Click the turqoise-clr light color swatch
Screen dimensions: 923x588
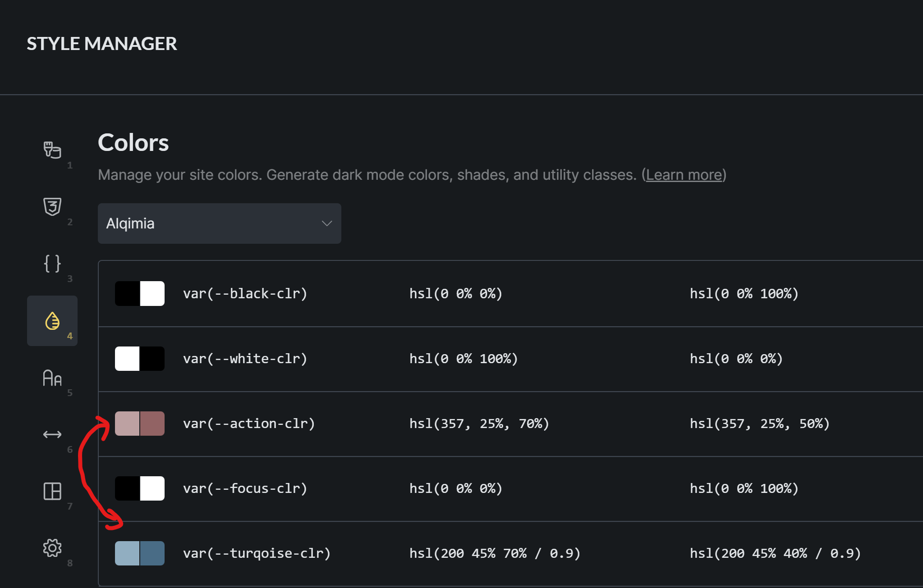coord(127,553)
